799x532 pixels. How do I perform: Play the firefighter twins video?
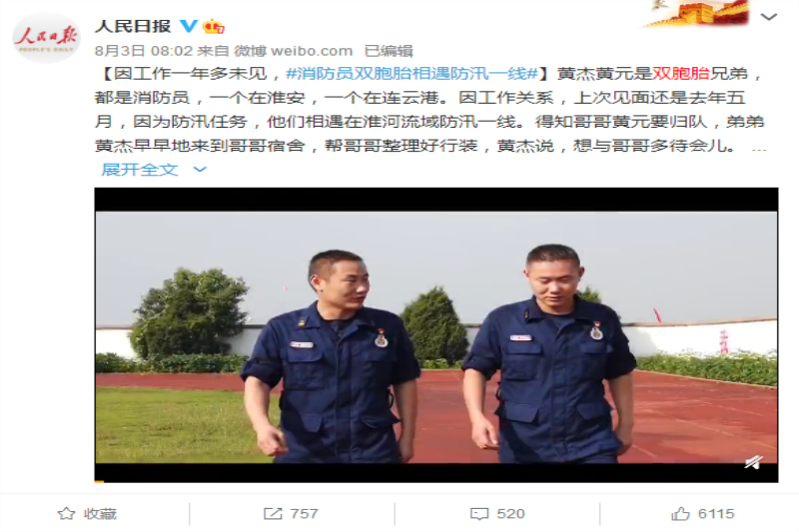(x=436, y=335)
